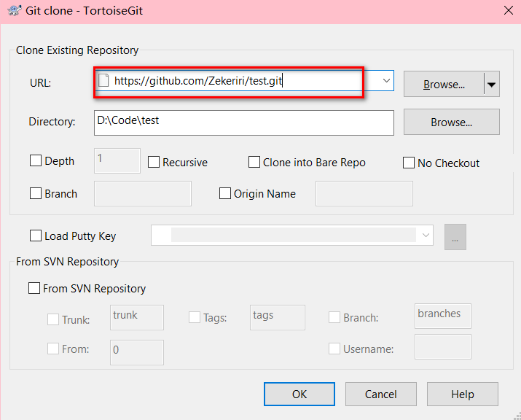Toggle the SVN Branch checkbox
The image size is (521, 420).
point(334,317)
